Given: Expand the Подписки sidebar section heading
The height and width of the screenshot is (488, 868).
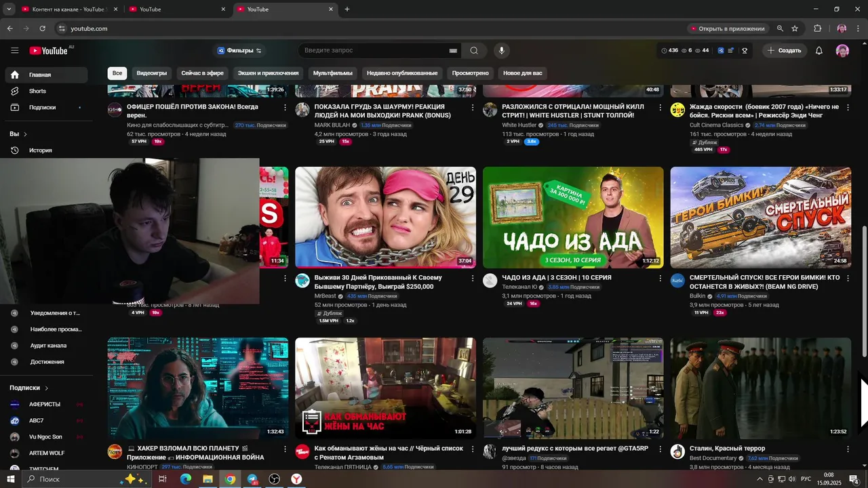Looking at the screenshot, I should [29, 388].
